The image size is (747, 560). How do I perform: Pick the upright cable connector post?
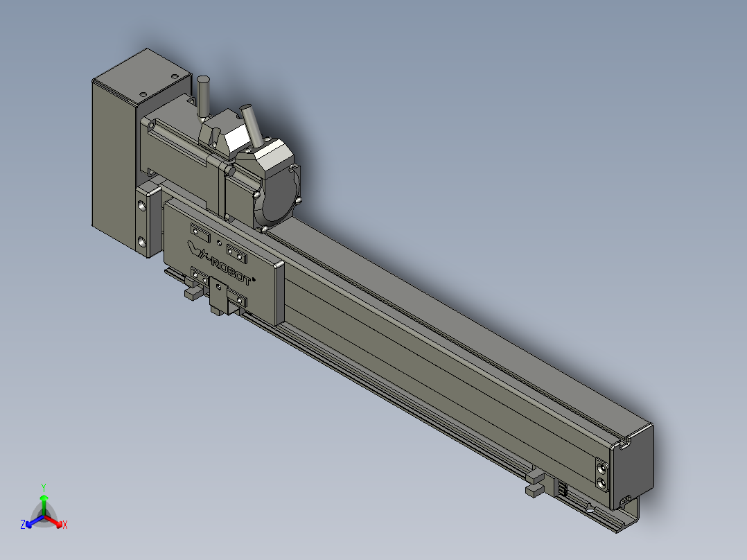(x=204, y=96)
